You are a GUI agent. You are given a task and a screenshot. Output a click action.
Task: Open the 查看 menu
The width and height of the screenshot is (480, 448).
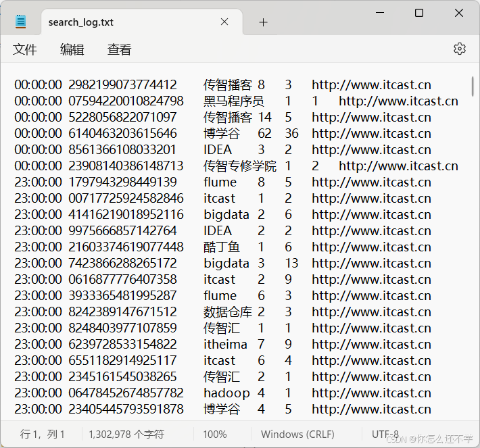[120, 49]
